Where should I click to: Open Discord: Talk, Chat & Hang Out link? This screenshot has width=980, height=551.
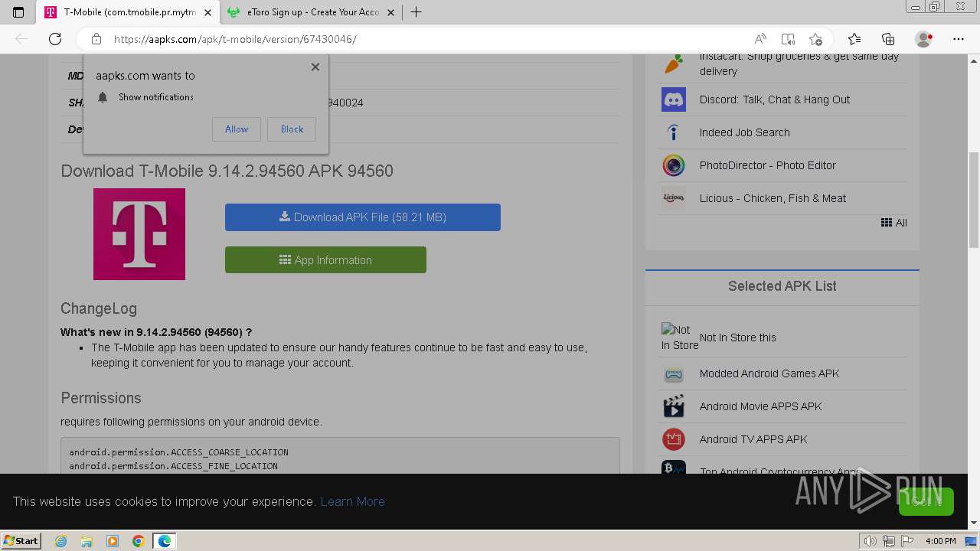(775, 99)
